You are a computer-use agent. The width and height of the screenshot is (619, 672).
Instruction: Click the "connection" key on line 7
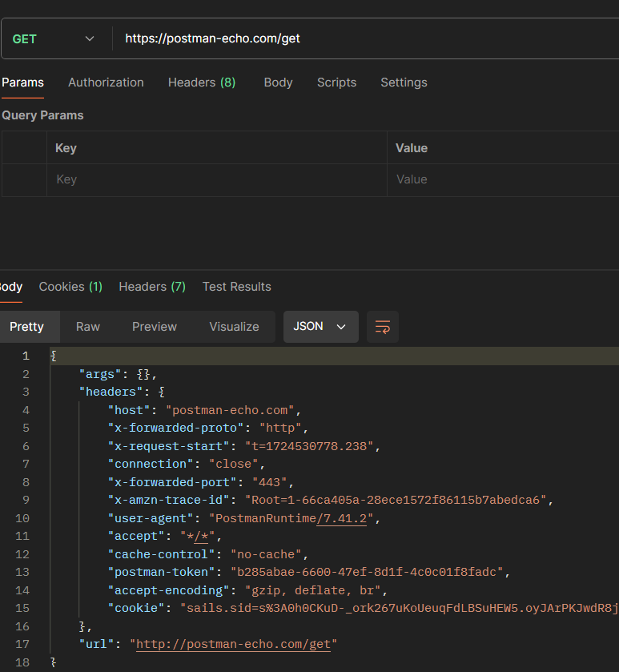pos(151,464)
